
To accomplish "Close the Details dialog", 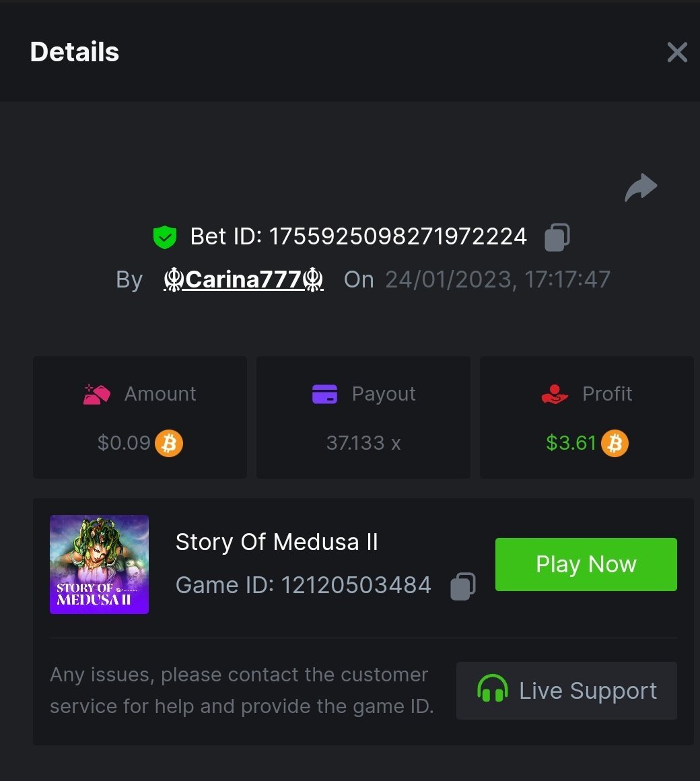I will point(676,52).
